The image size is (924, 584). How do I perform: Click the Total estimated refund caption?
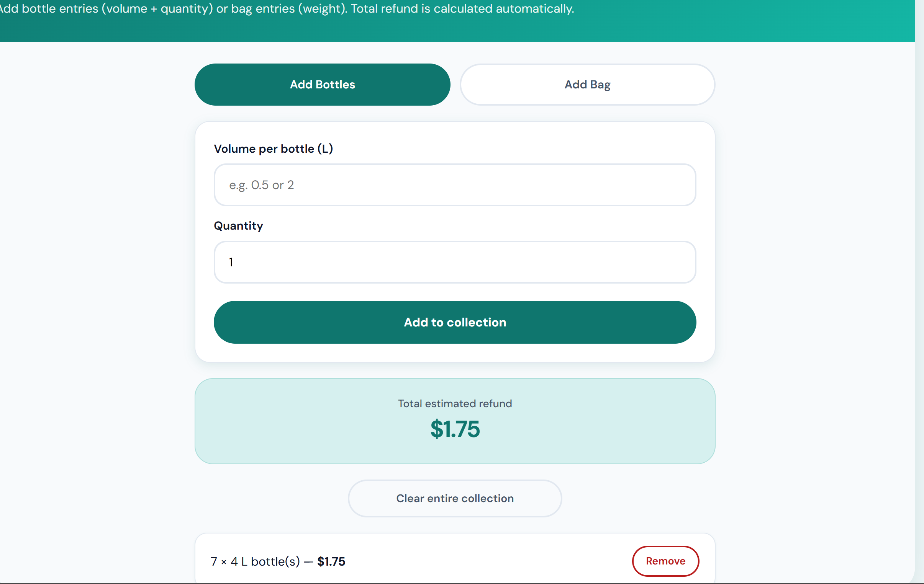click(x=455, y=403)
